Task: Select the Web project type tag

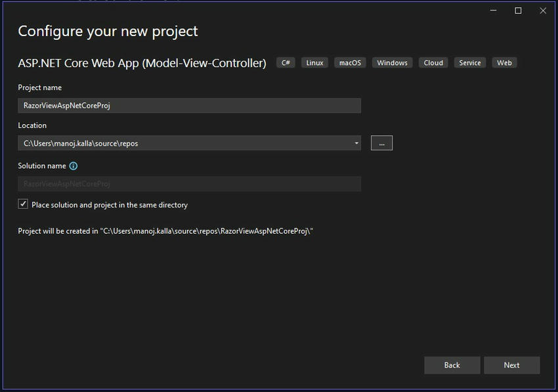Action: pyautogui.click(x=504, y=62)
